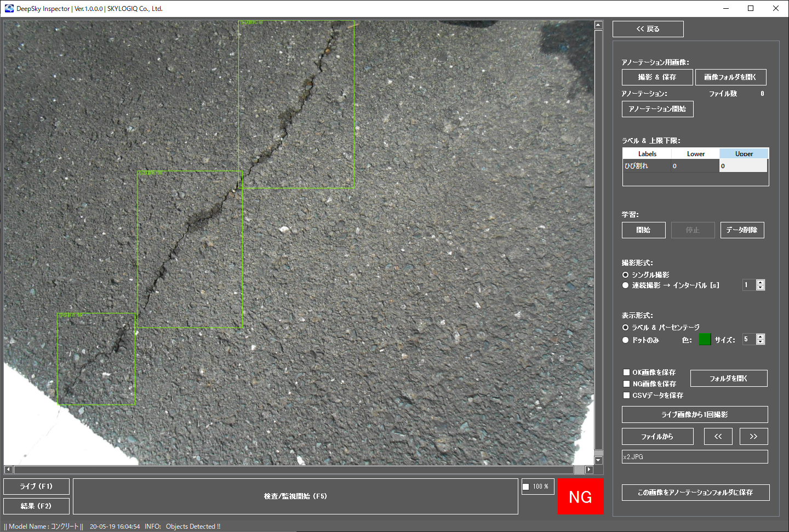The height and width of the screenshot is (532, 789).
Task: Click the ファイル数 file count label
Action: click(723, 94)
